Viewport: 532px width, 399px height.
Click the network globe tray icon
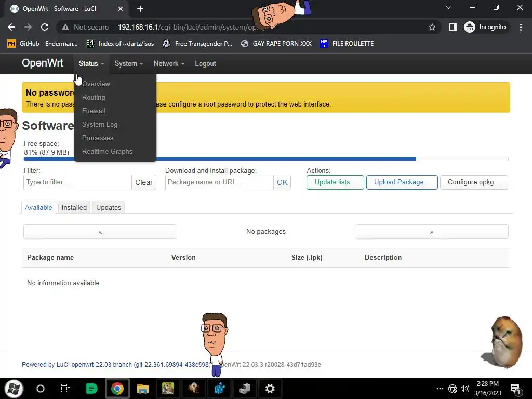pyautogui.click(x=453, y=389)
